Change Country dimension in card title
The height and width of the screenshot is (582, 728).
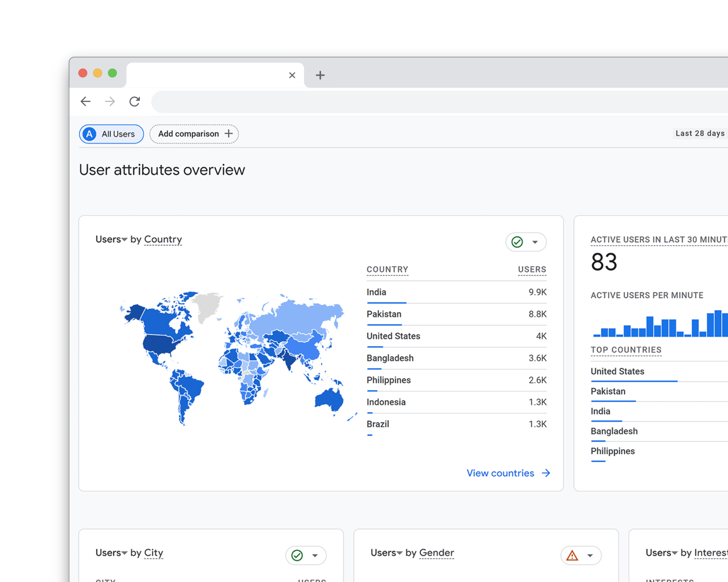point(163,239)
